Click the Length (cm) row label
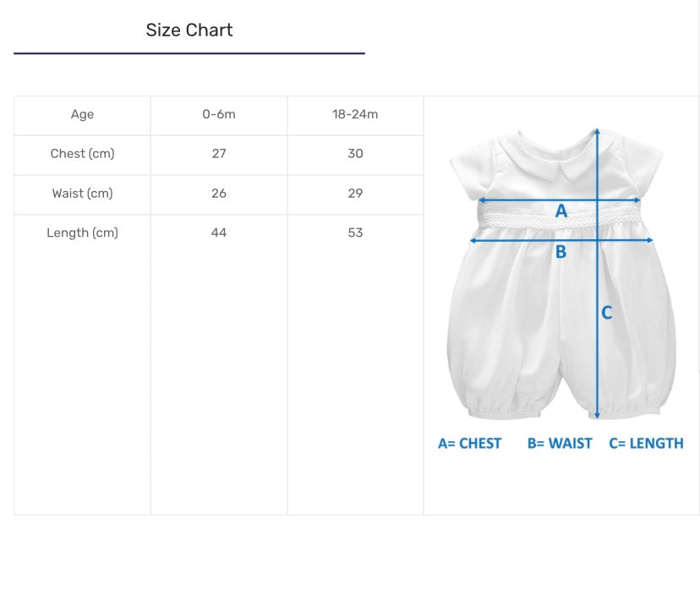The width and height of the screenshot is (700, 607). [82, 232]
